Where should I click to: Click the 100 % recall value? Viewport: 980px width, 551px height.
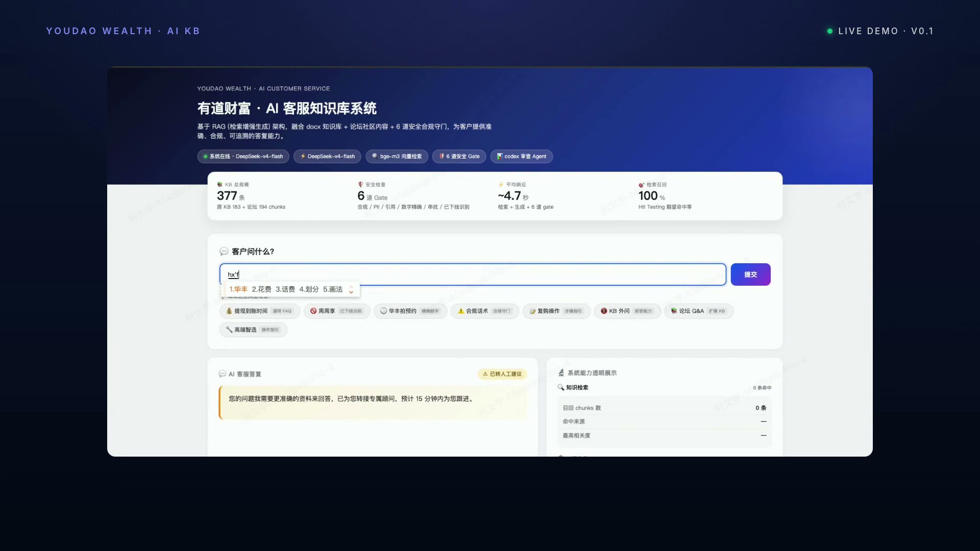[x=651, y=196]
